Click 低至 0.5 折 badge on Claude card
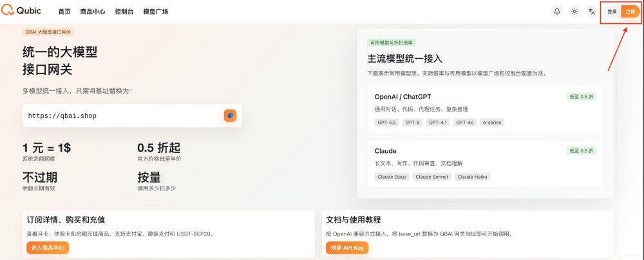Screen dimensions: 644x260 (x=581, y=151)
